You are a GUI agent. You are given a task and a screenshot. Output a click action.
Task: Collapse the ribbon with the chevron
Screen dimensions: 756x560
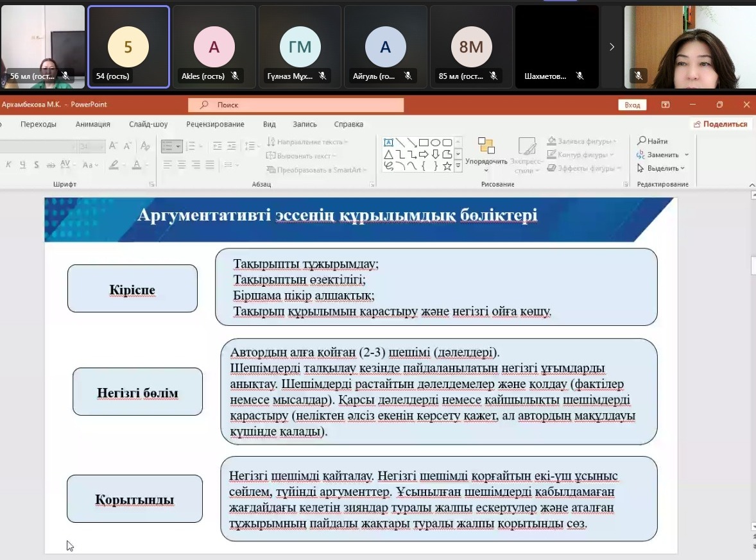(x=752, y=185)
